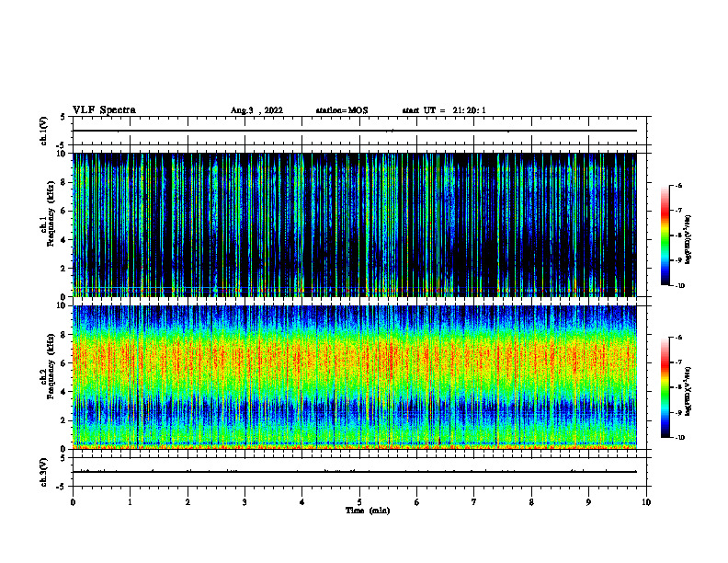Click the "-10" label on ch.2 colorbar

pyautogui.click(x=679, y=438)
